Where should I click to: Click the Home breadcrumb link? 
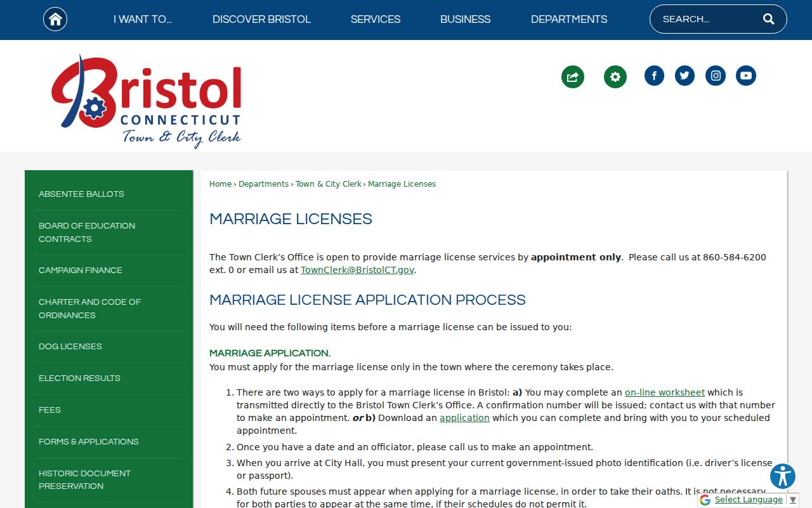(220, 184)
